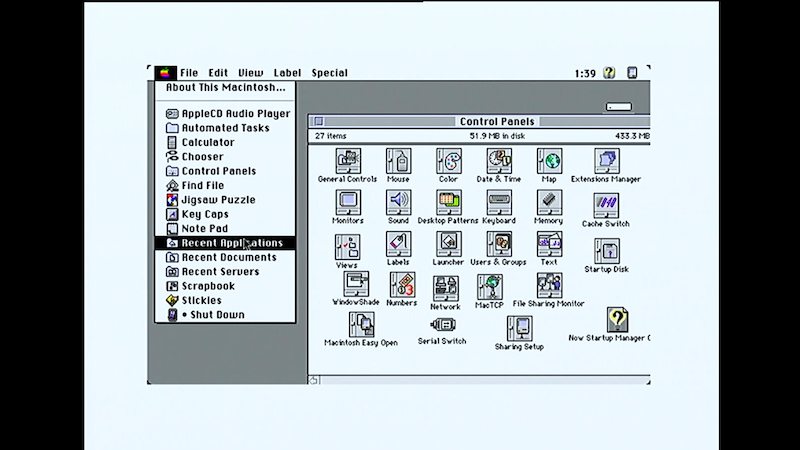Open the Serial Switch icon
The width and height of the screenshot is (800, 450).
coord(443,324)
